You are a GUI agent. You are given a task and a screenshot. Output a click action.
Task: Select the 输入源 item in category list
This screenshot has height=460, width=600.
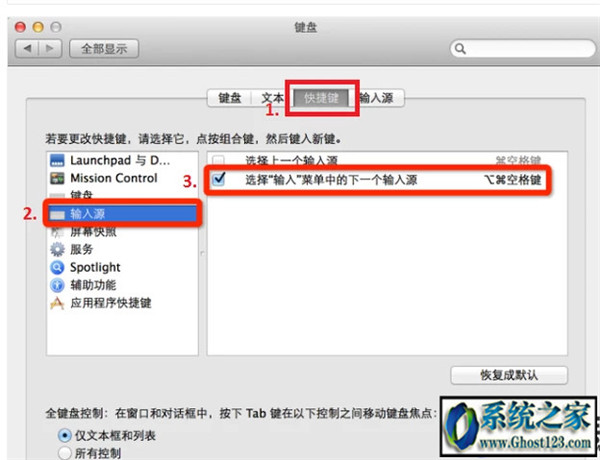point(122,214)
